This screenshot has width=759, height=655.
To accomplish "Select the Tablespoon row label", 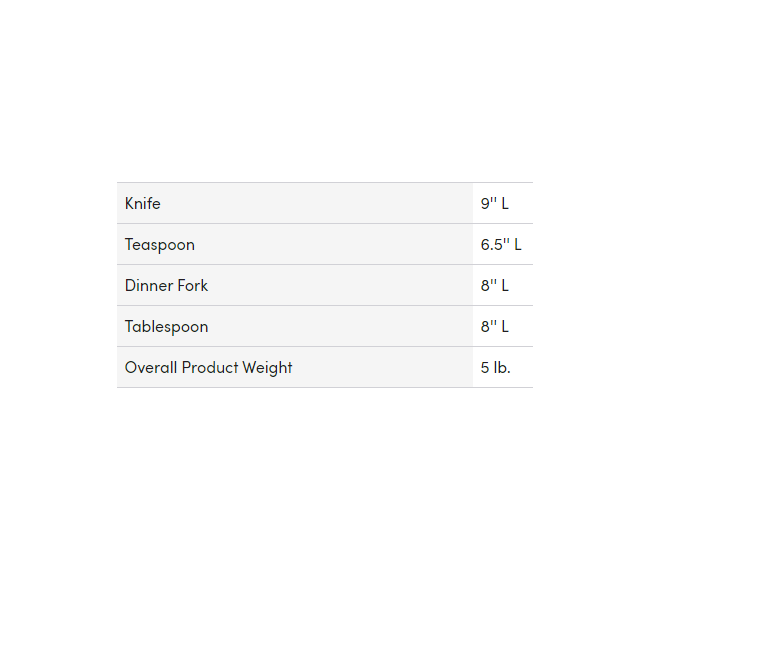I will point(166,327).
